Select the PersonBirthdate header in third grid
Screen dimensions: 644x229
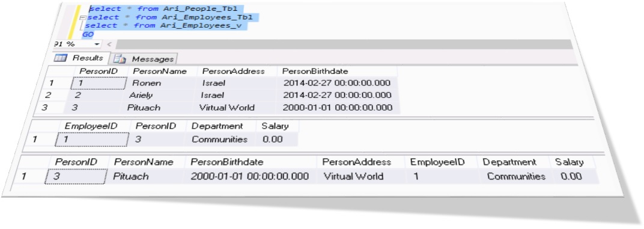251,162
